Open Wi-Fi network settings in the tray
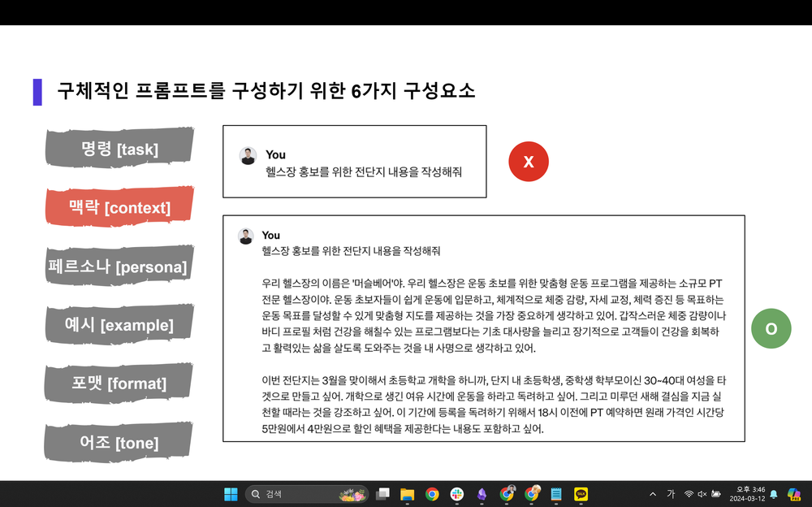The height and width of the screenshot is (507, 812). coord(689,494)
